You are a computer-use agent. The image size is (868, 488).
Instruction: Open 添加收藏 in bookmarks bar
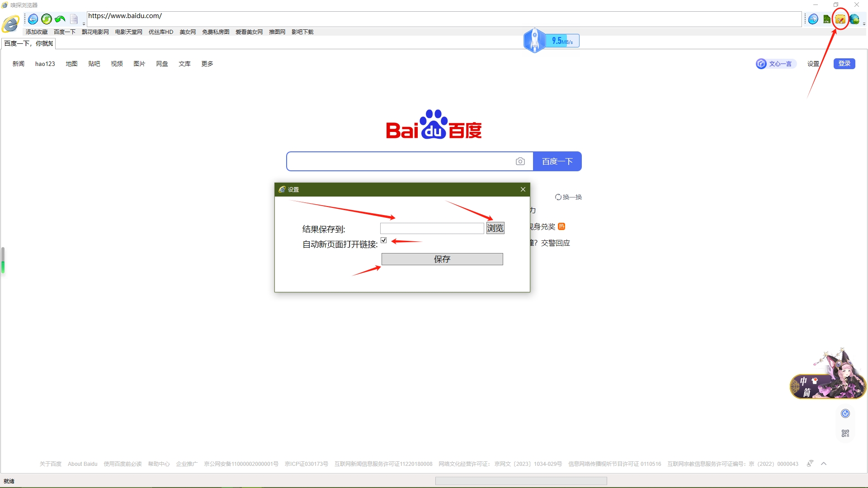click(37, 32)
